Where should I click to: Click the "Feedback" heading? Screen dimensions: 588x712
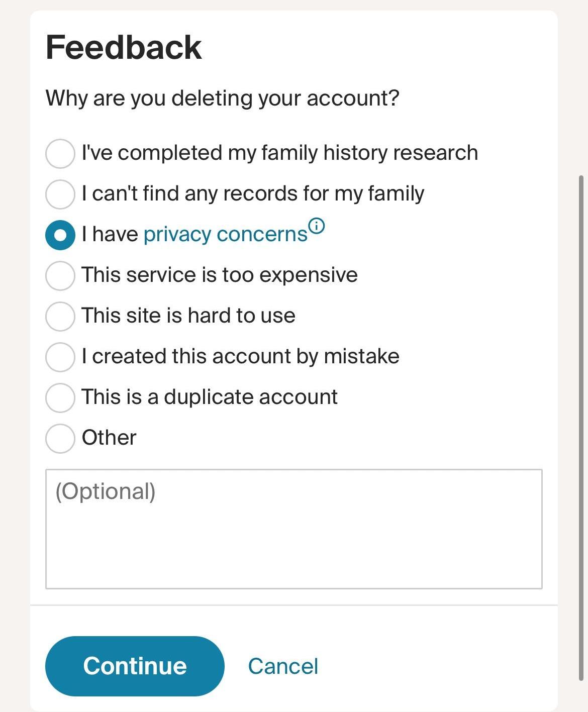[x=124, y=48]
